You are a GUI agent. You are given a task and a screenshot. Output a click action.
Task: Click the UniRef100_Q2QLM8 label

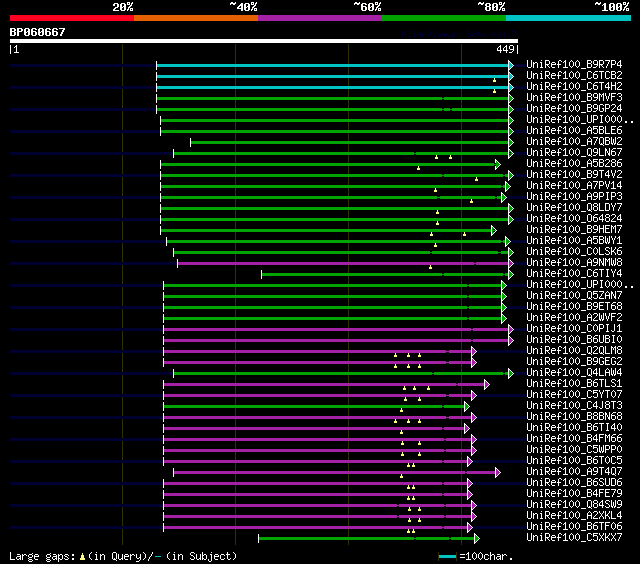click(x=574, y=351)
